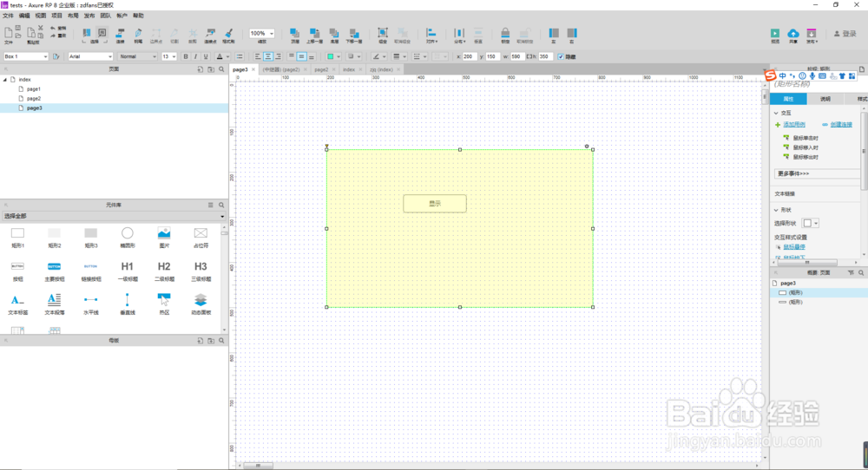The height and width of the screenshot is (470, 868).
Task: Pick the image (图片) widget
Action: pos(164,238)
